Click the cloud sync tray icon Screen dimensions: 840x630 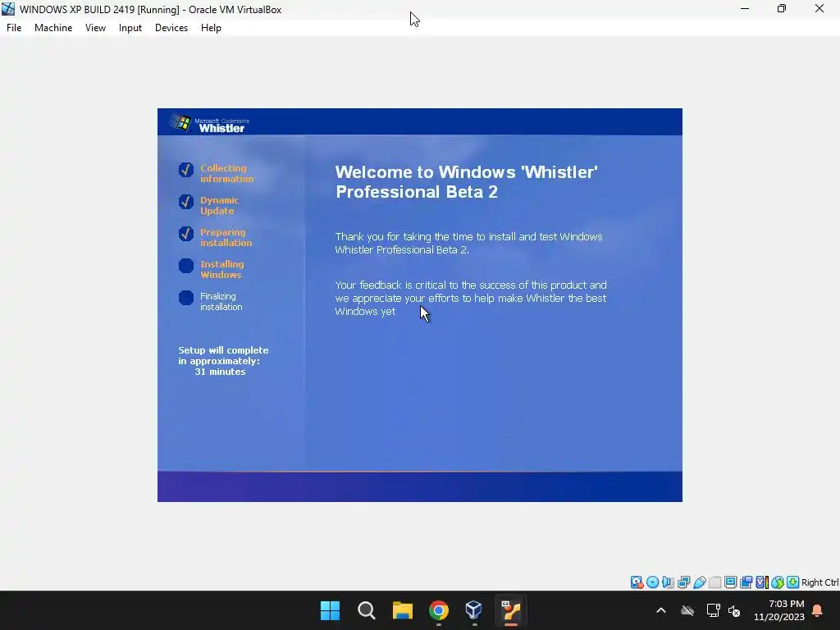click(x=687, y=610)
